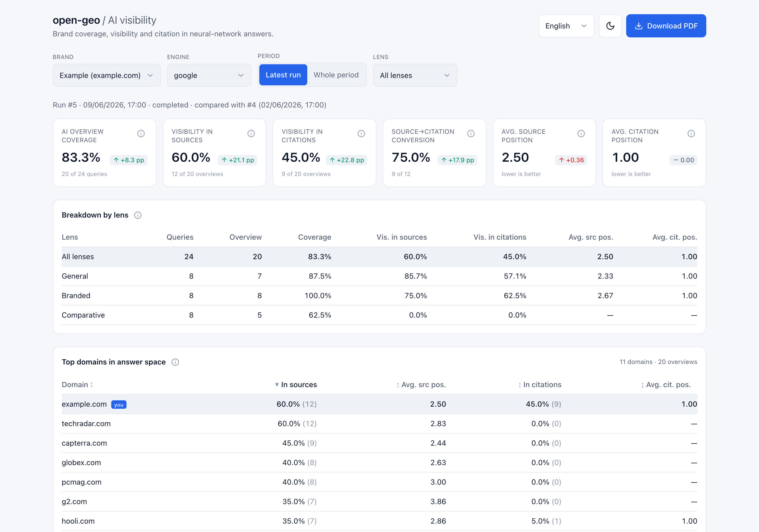Click the globex.com domain row
The image size is (759, 532).
tap(379, 463)
